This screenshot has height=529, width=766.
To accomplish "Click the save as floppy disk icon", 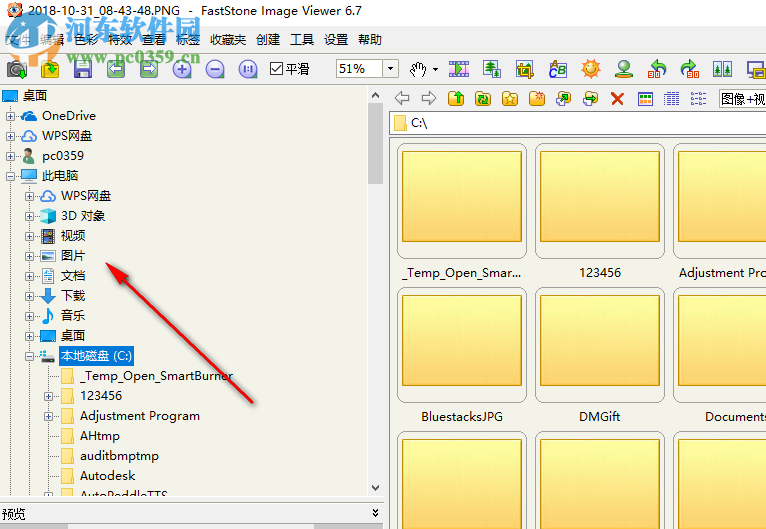I will (83, 69).
